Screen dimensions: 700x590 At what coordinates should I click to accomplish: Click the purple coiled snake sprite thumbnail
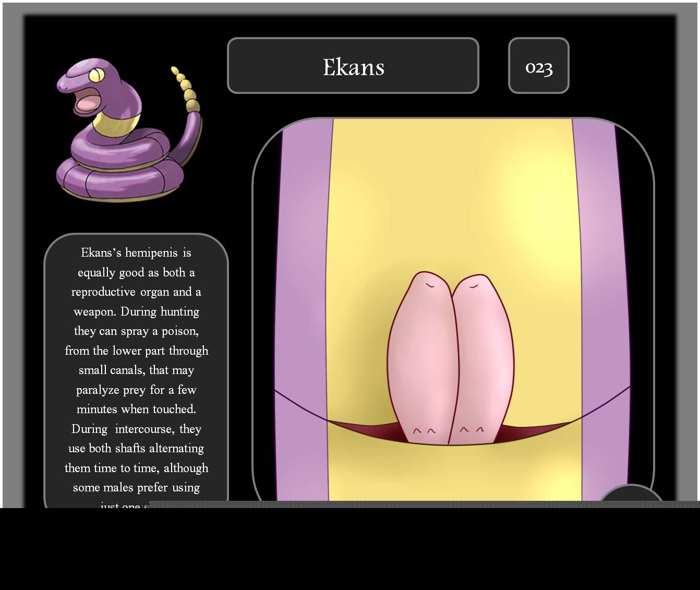click(x=129, y=130)
